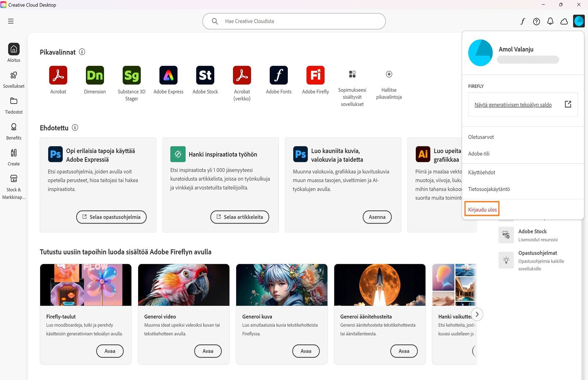Open Tiedostot files in sidebar
Image resolution: width=588 pixels, height=380 pixels.
point(14,106)
